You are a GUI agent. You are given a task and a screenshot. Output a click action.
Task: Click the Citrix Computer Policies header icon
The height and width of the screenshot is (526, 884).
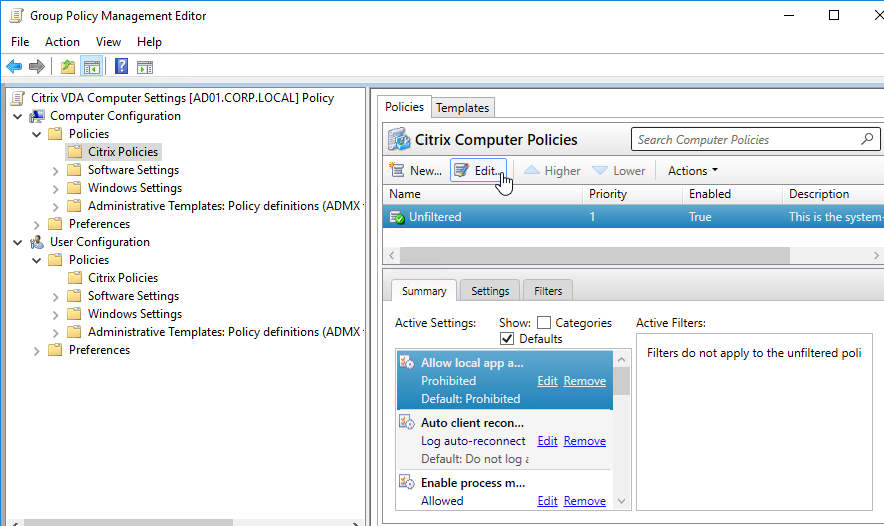pos(399,139)
